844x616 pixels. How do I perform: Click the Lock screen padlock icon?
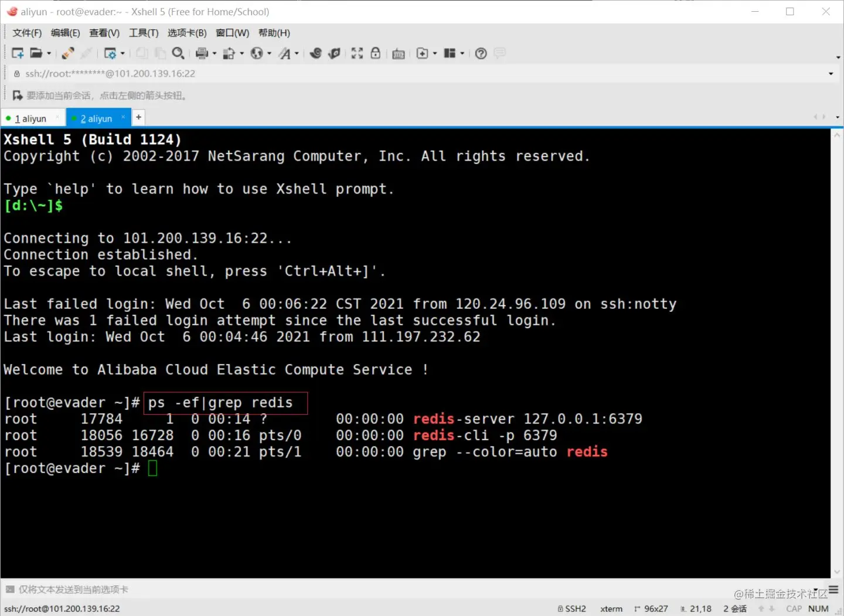tap(375, 53)
